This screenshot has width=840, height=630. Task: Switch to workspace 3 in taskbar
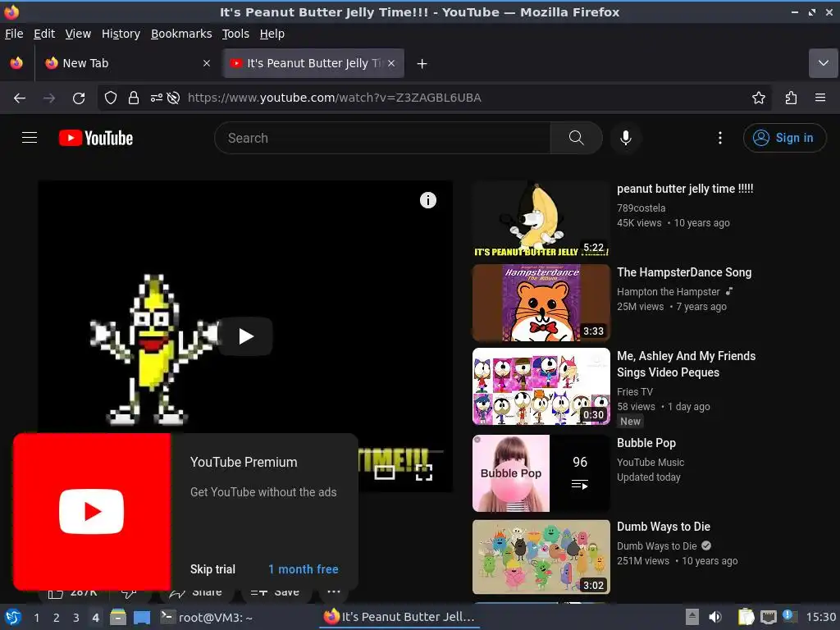coord(76,618)
